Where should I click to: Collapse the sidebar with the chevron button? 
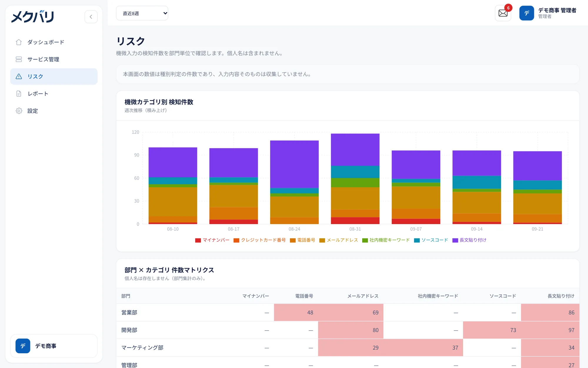91,17
